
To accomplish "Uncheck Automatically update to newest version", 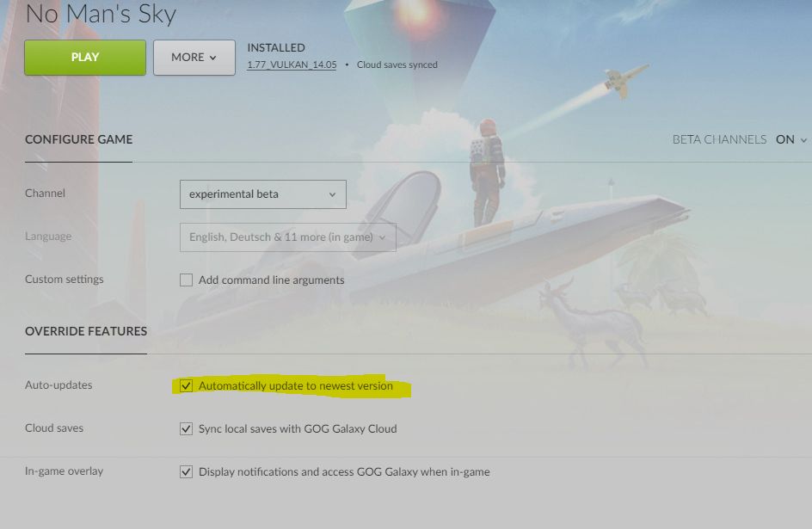I will [186, 385].
